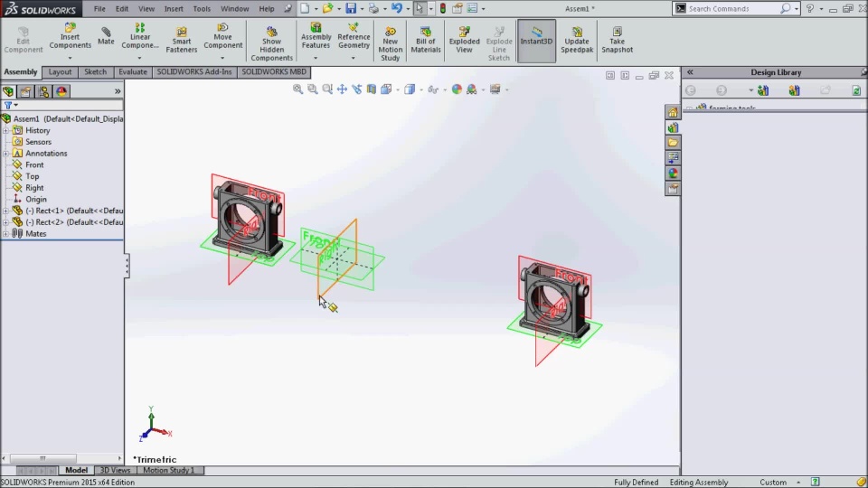Insert a Bill of Materials
The width and height of the screenshot is (868, 488).
click(426, 40)
